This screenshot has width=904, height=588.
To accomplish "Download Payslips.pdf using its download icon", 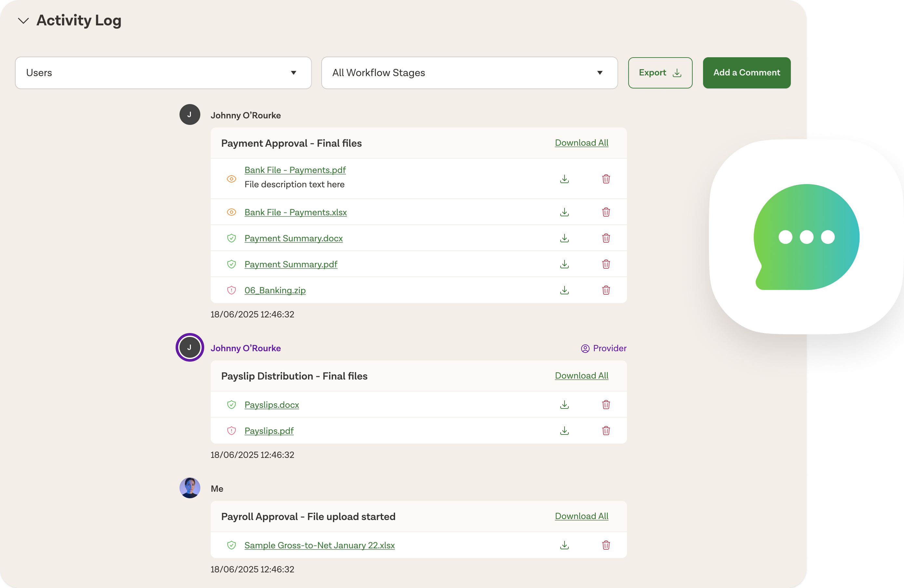I will (565, 431).
